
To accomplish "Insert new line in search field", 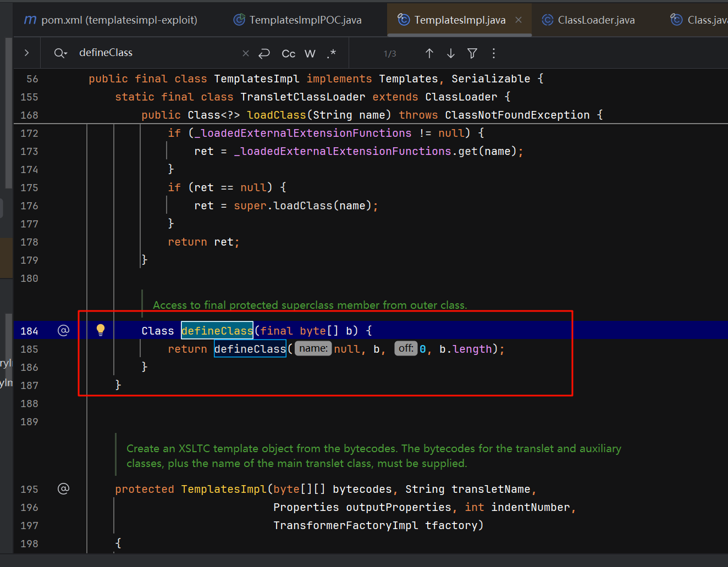I will tap(264, 53).
